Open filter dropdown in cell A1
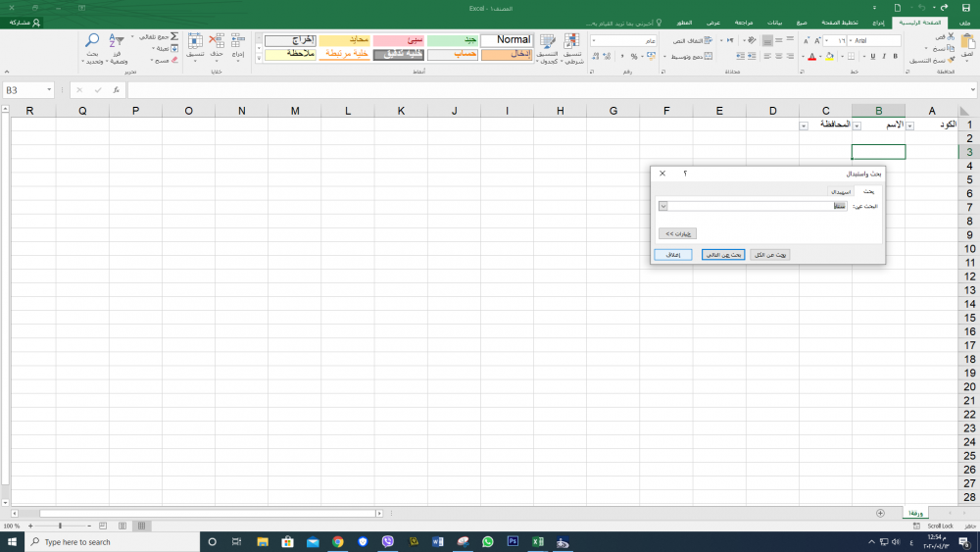 point(910,125)
